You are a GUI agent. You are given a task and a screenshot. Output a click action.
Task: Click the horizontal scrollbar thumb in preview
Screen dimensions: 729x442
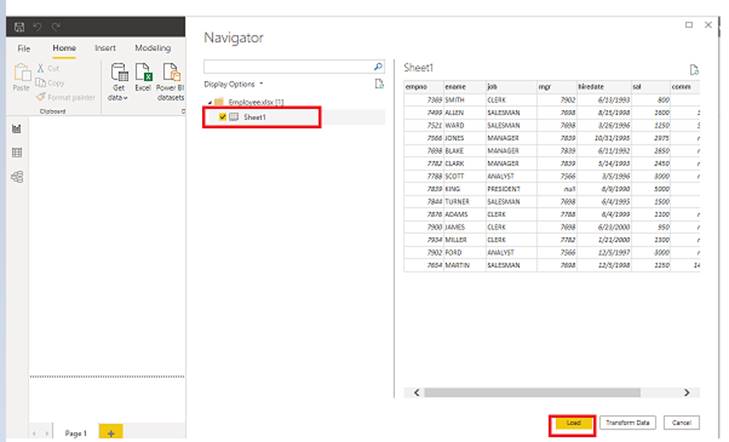[x=532, y=393]
